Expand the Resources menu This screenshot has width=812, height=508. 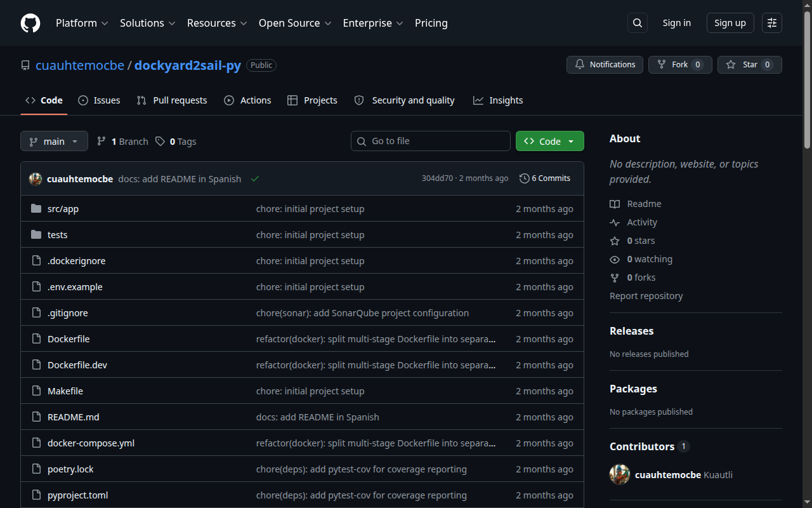[x=216, y=23]
